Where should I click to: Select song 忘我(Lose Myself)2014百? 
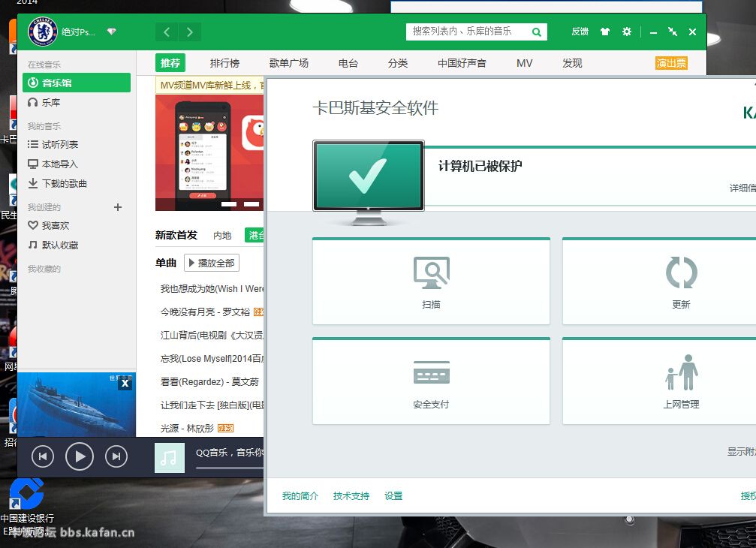[x=212, y=359]
